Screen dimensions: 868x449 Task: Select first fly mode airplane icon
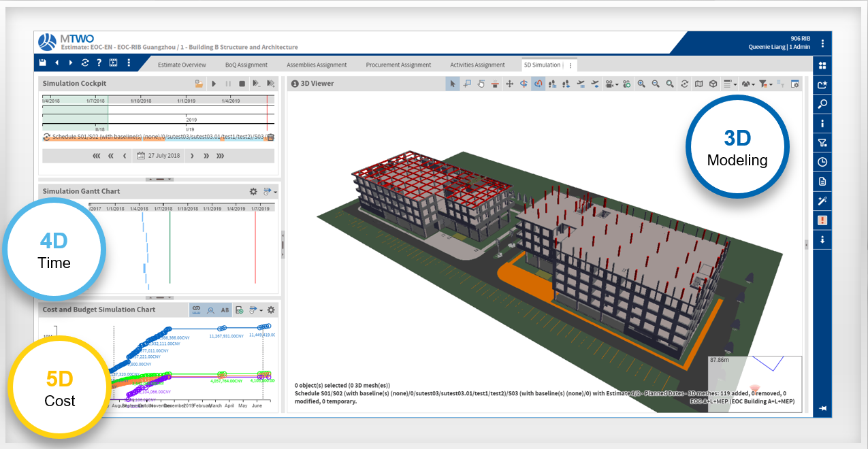[x=581, y=84]
